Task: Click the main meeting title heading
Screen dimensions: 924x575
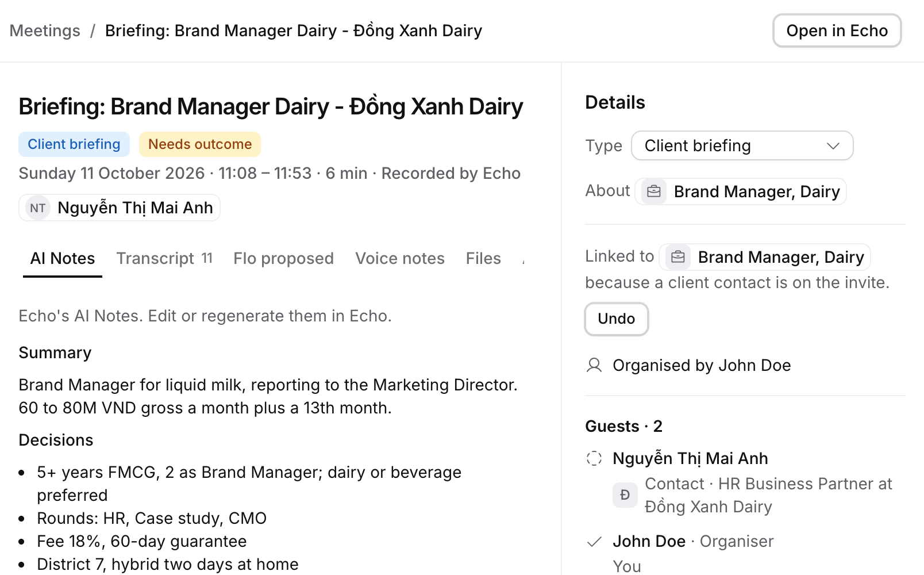Action: [271, 106]
